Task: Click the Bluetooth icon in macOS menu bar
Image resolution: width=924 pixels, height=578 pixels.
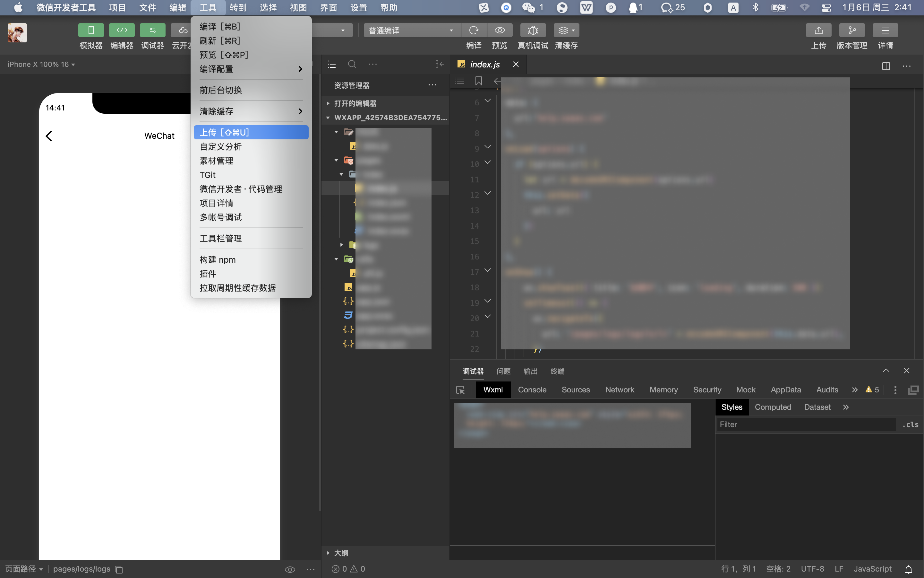Action: pos(756,8)
